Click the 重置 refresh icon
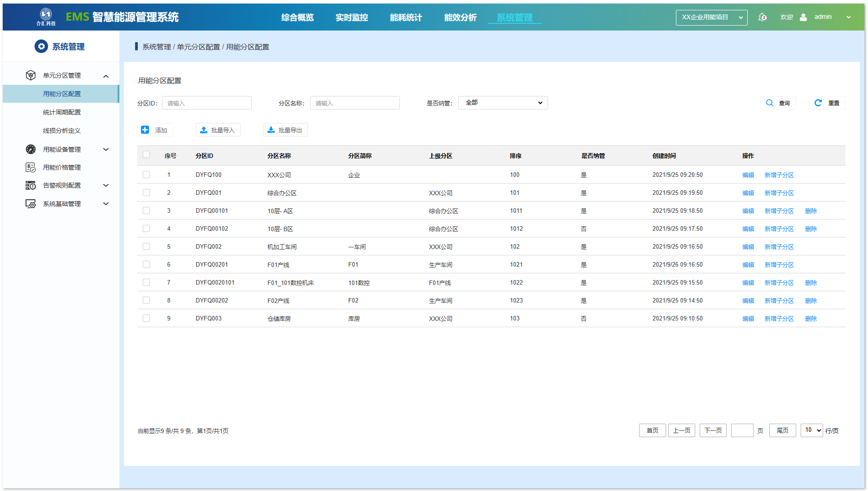 coord(818,103)
